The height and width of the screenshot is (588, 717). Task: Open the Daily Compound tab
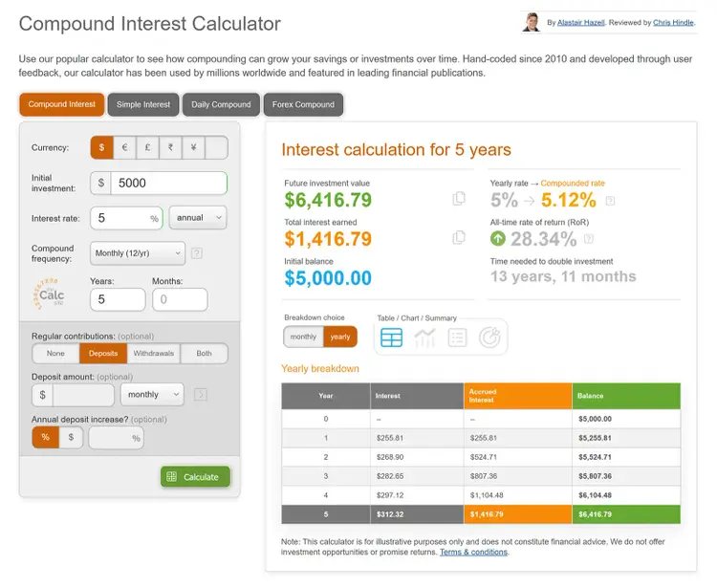coord(221,105)
